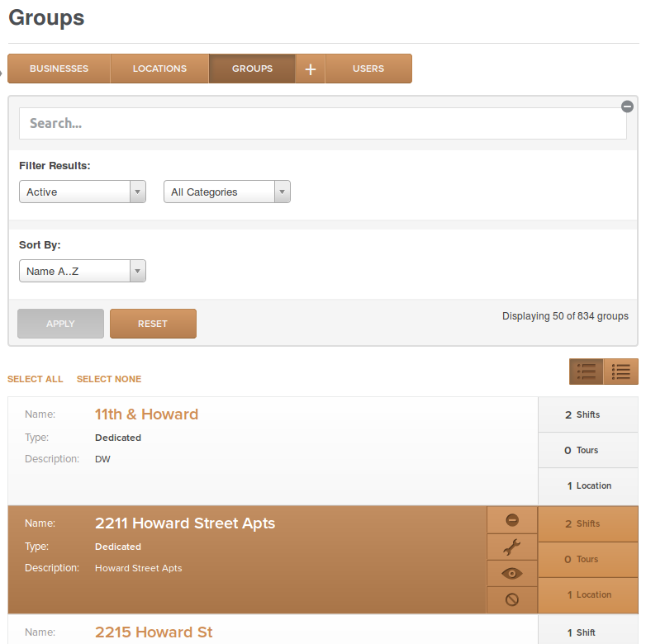
Task: Focus the Search input field
Action: 323,124
